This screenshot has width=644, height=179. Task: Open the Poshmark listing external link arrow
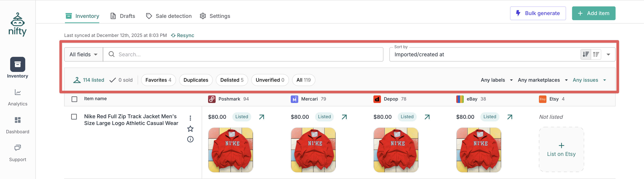pyautogui.click(x=262, y=117)
